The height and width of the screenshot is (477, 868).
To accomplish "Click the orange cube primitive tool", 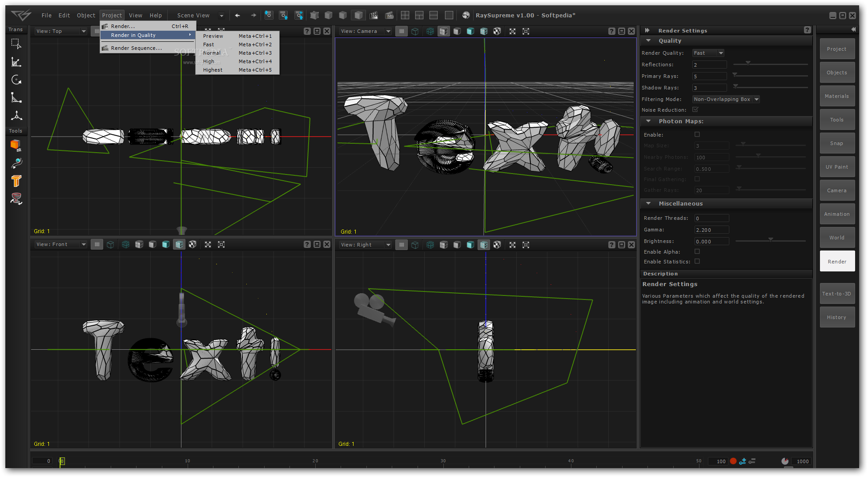I will 16,145.
